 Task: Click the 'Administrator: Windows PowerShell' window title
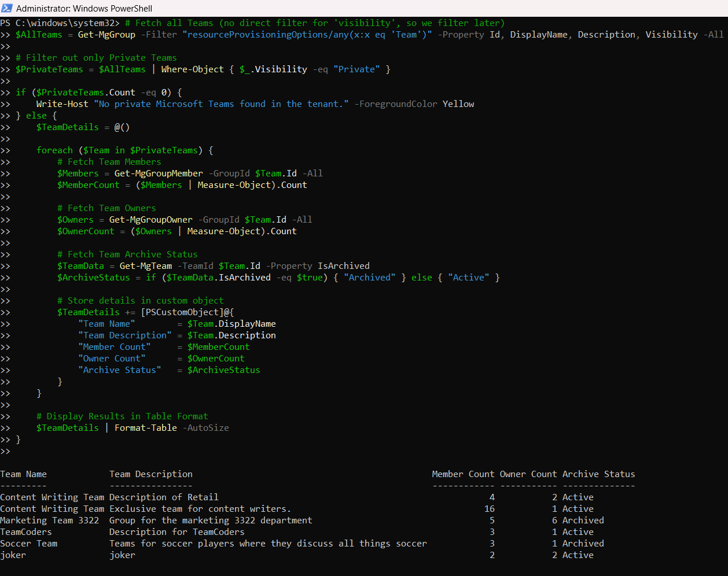84,9
